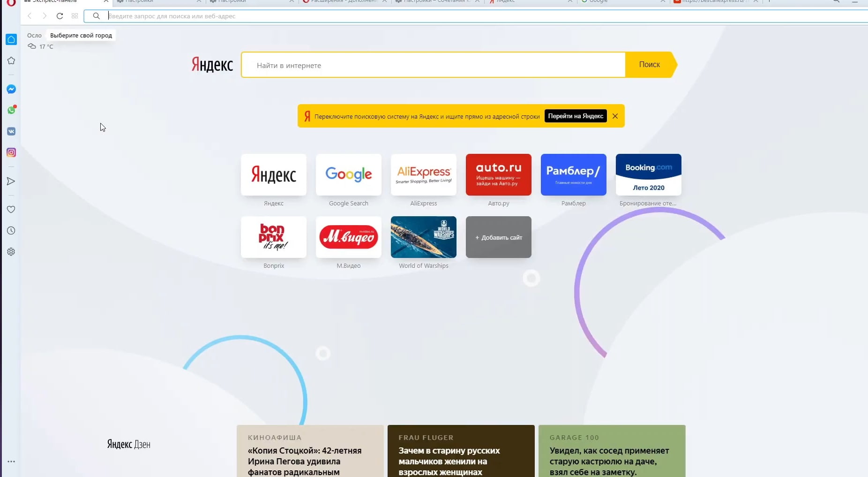Go forward with the forward arrow
Screen dimensions: 868x477
pos(45,16)
